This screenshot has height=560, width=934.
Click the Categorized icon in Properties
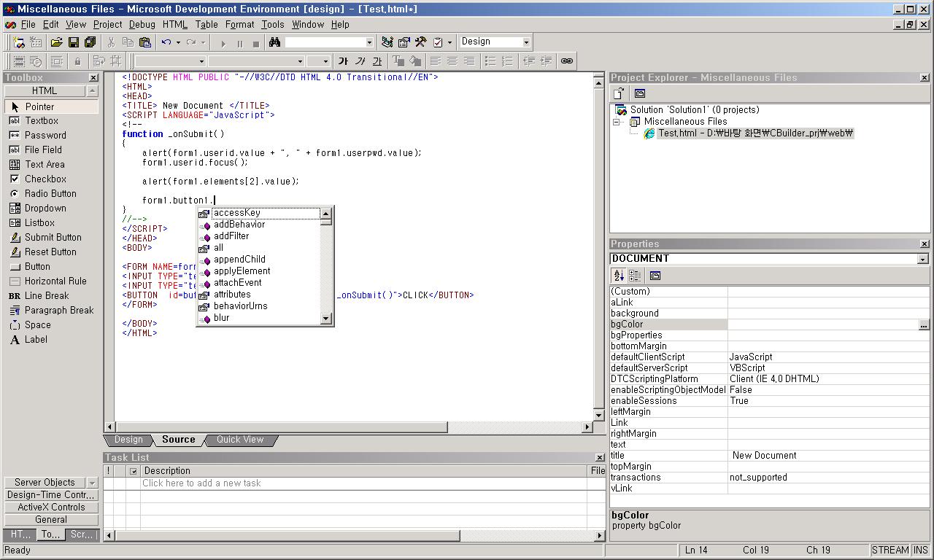pos(635,276)
